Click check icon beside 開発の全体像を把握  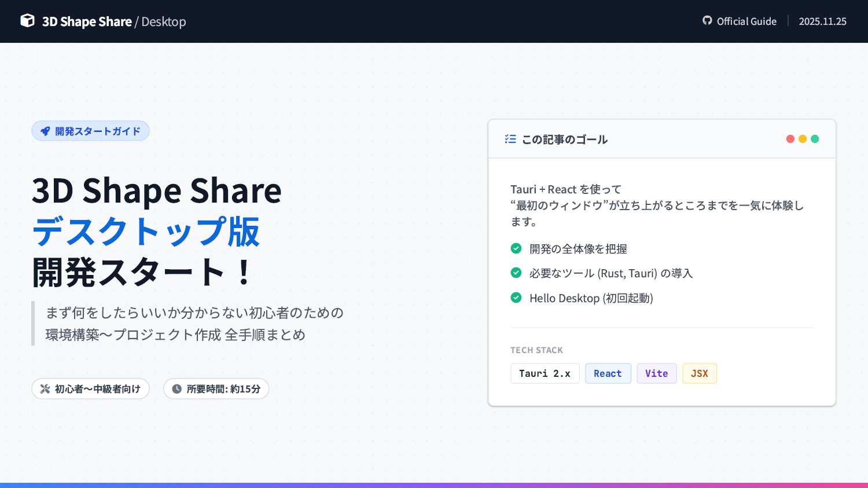[x=516, y=248]
